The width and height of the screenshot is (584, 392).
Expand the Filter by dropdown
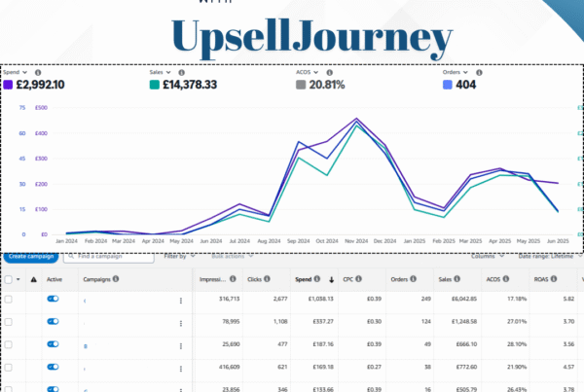179,256
